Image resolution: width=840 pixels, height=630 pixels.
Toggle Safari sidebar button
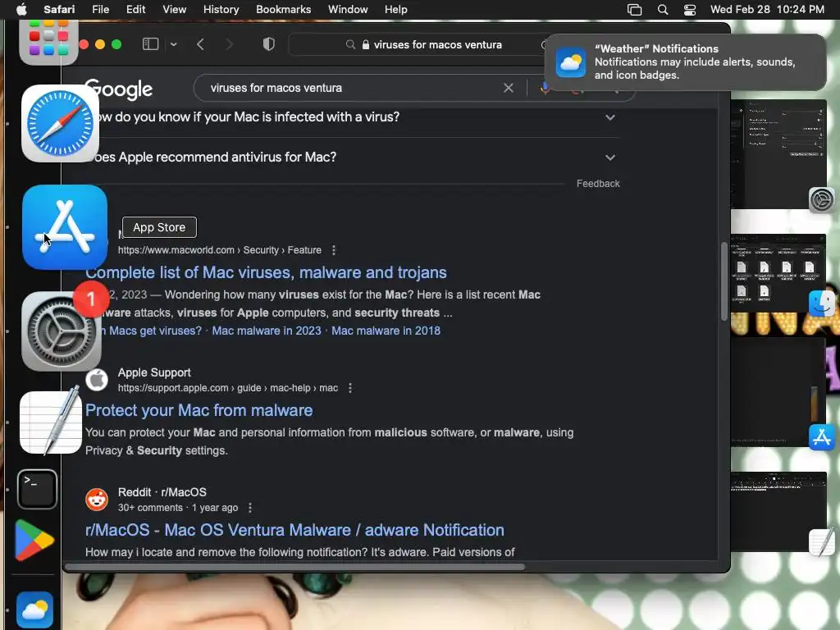pos(151,44)
